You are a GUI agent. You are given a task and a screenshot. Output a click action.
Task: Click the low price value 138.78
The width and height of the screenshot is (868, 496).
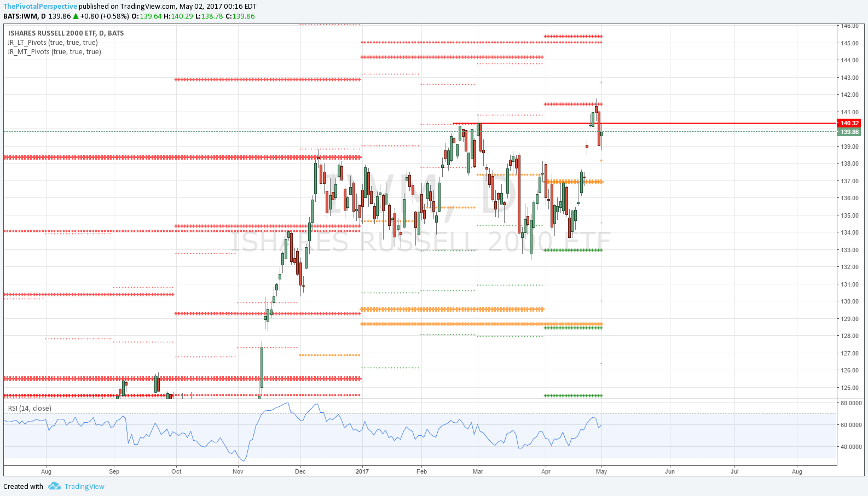point(212,16)
